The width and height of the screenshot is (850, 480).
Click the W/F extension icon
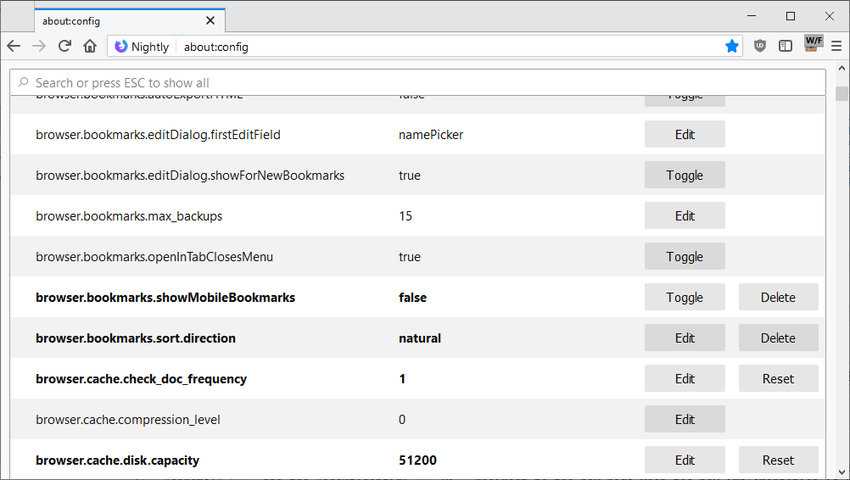[813, 45]
